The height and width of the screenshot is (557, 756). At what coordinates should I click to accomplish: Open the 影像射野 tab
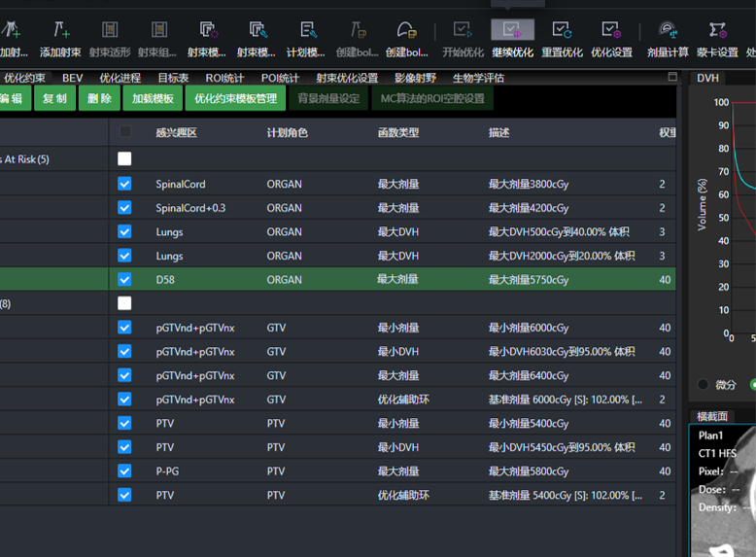click(x=415, y=78)
